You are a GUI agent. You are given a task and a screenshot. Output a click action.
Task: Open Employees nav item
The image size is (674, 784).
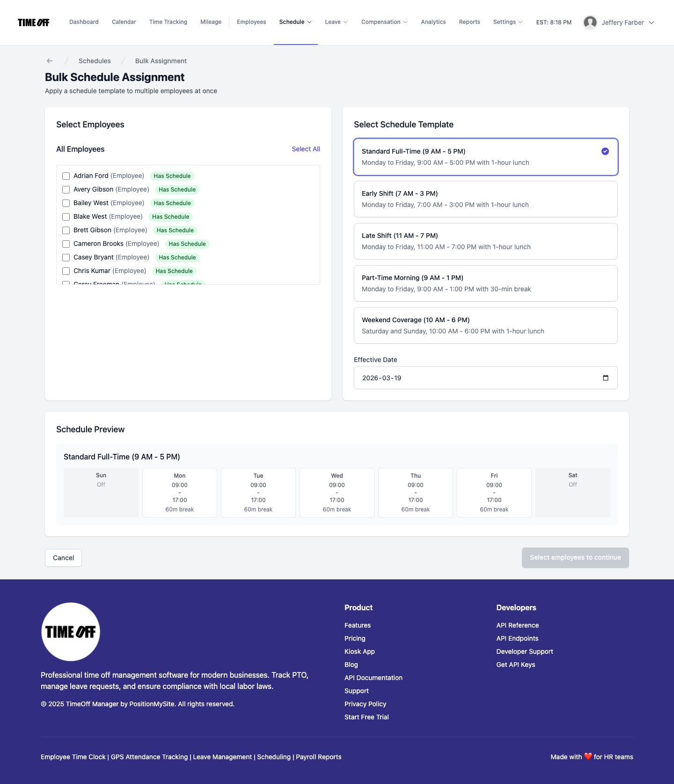pyautogui.click(x=251, y=22)
